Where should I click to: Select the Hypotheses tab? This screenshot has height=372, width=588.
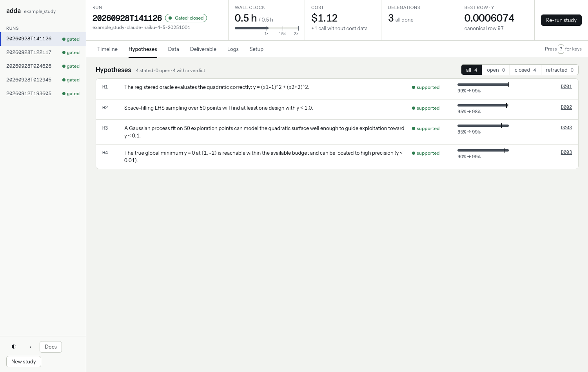click(x=143, y=49)
